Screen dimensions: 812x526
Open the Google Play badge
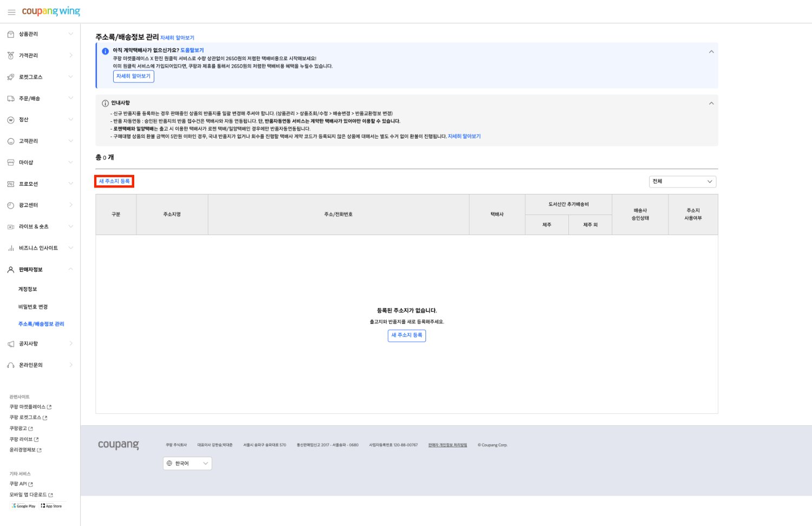[x=24, y=506]
